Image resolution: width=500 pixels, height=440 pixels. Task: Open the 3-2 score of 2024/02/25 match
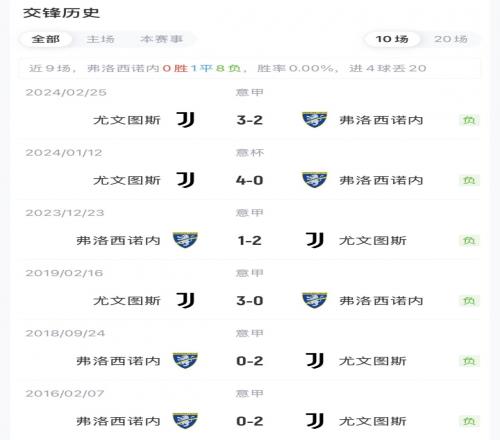pyautogui.click(x=250, y=120)
